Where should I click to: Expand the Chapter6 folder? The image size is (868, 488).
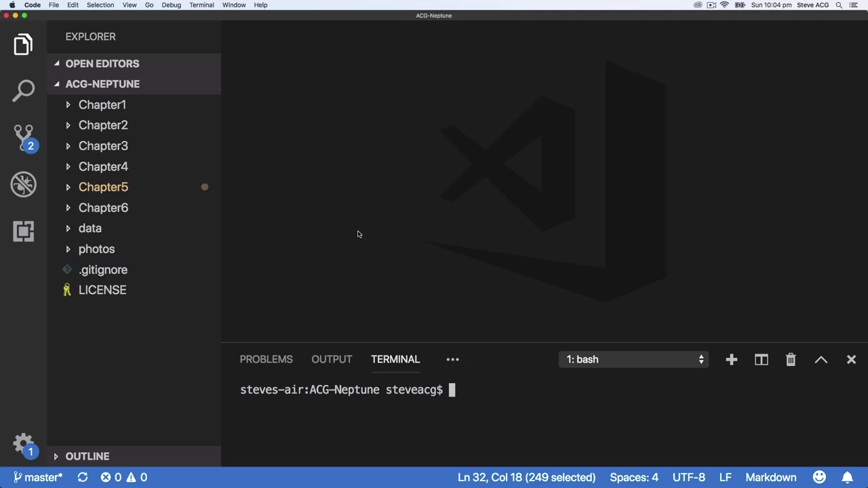102,207
